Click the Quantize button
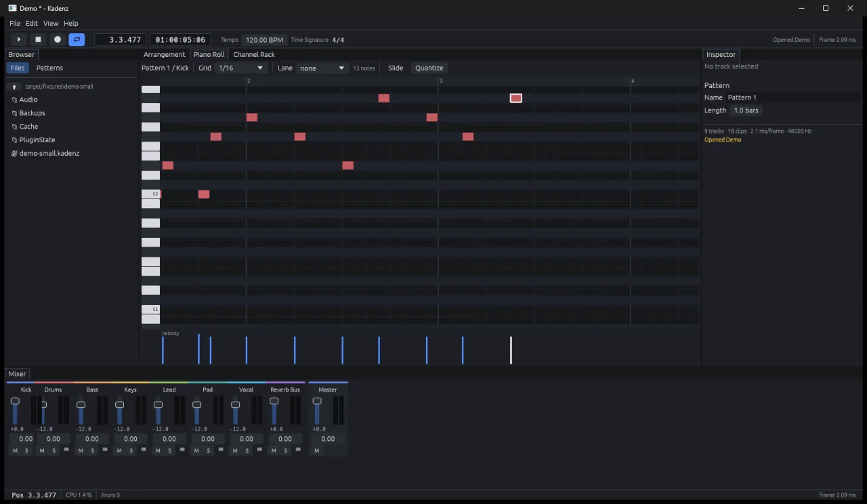867x504 pixels. (429, 68)
